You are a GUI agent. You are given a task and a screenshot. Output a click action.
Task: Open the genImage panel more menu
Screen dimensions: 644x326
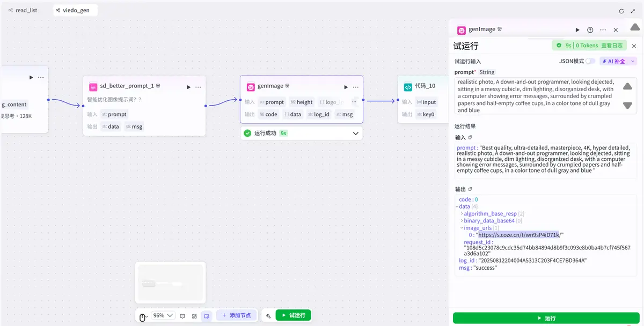(x=603, y=30)
